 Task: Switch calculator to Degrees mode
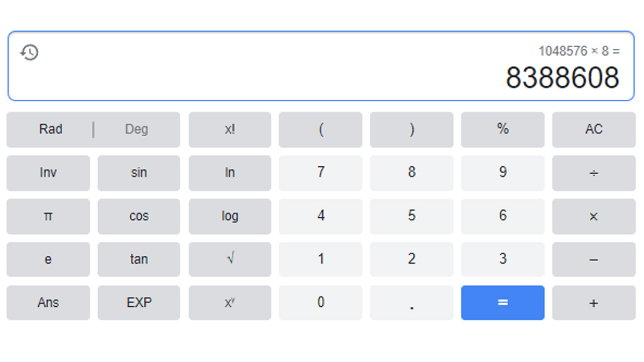[x=137, y=129]
